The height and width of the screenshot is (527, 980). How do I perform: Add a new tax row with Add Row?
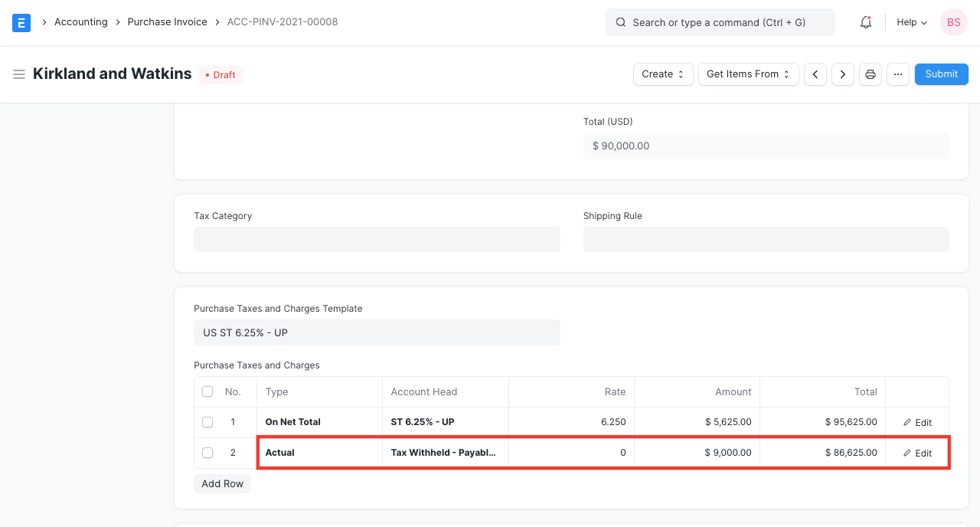222,483
